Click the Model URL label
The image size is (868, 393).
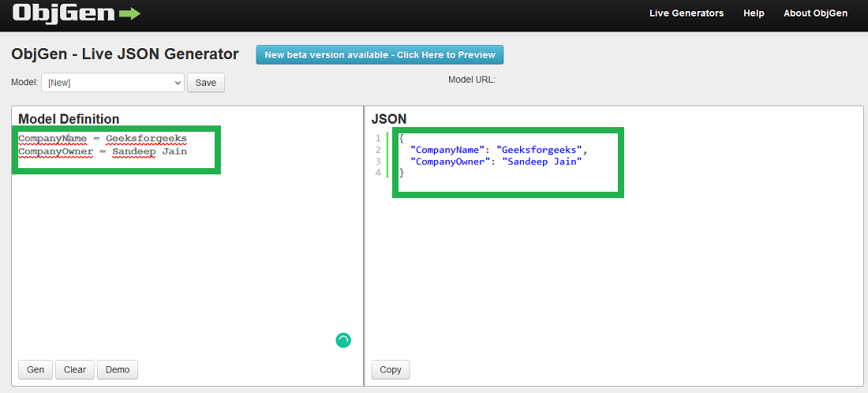pyautogui.click(x=472, y=80)
